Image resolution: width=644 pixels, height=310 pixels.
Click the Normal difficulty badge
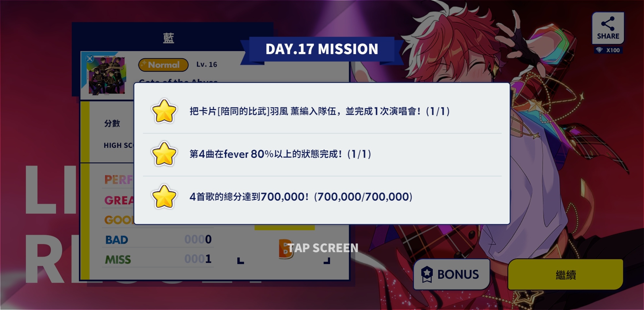[x=163, y=65]
